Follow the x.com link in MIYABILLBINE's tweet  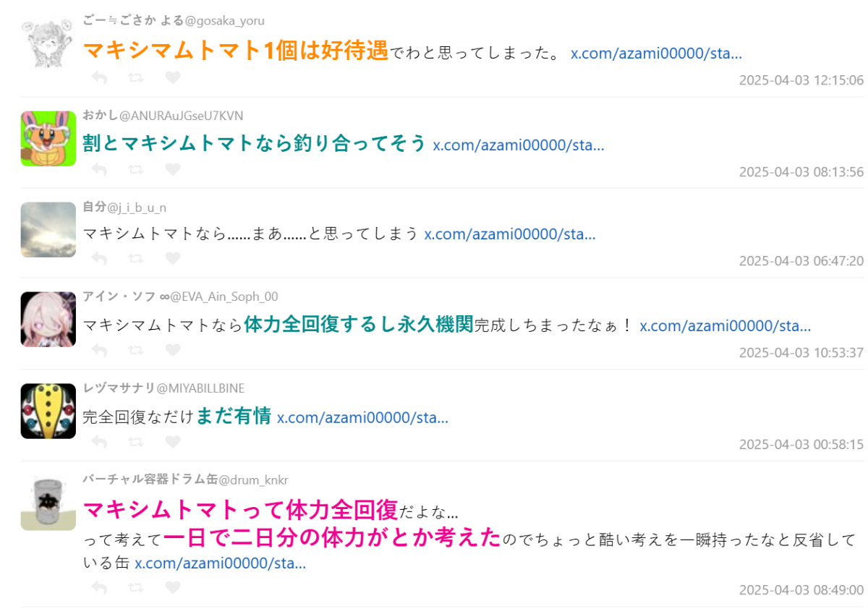pos(362,417)
